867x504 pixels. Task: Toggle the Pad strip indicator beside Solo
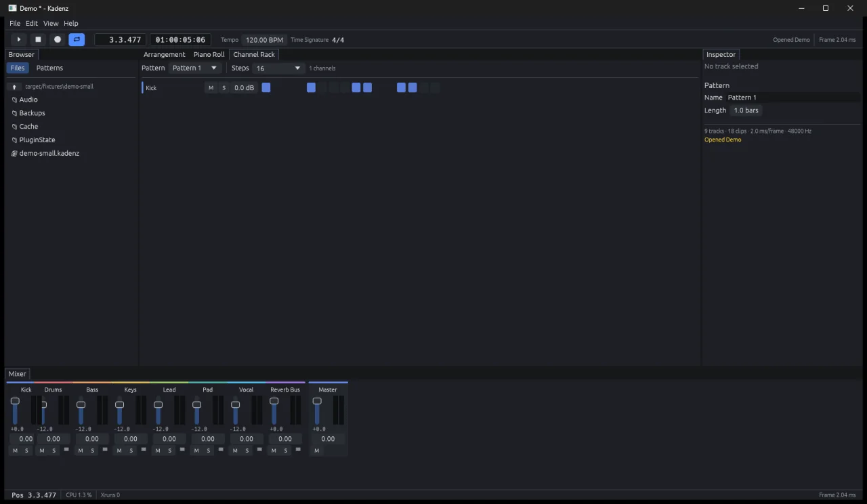(221, 449)
